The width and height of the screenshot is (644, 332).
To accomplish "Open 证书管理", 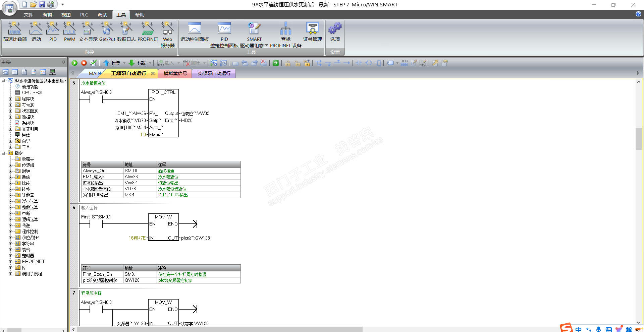I will point(312,32).
